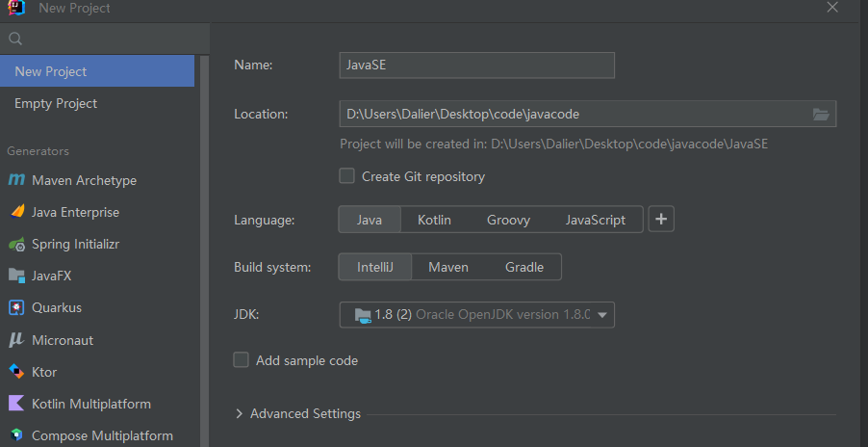
Task: Select Empty Project in the sidebar
Action: click(56, 103)
